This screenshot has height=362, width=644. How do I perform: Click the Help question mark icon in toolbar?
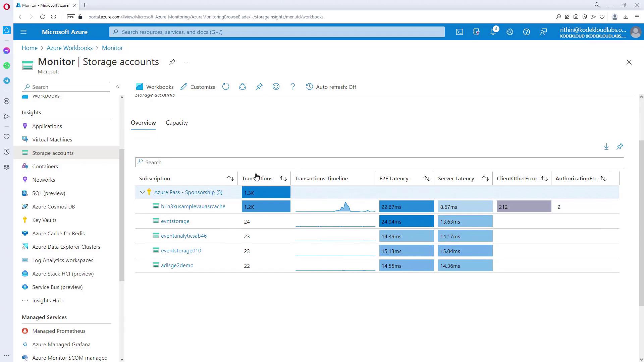pos(293,87)
